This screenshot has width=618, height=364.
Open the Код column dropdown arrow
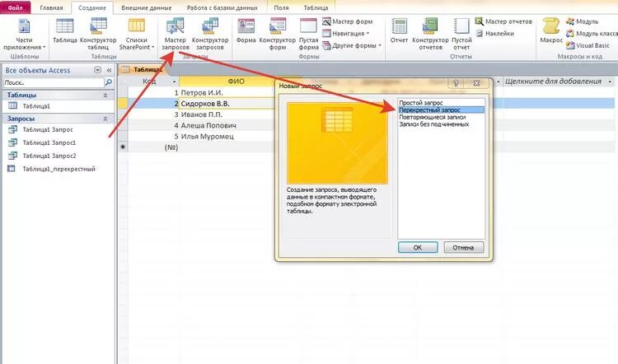(174, 82)
